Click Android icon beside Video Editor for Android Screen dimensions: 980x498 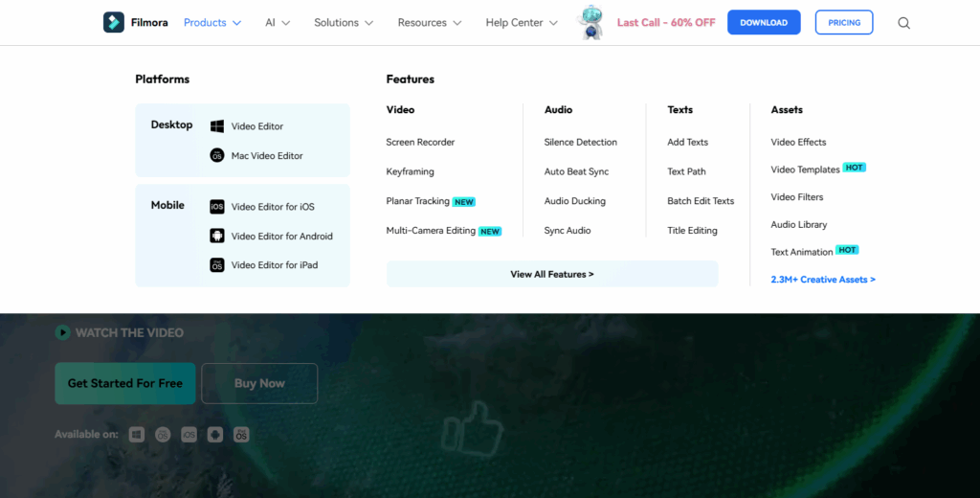[217, 236]
